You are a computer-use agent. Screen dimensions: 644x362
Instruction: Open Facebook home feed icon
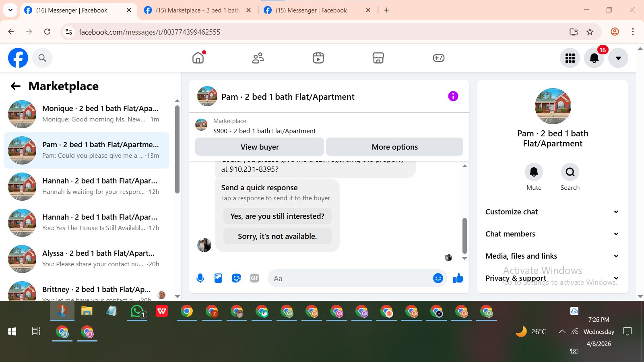tap(198, 58)
